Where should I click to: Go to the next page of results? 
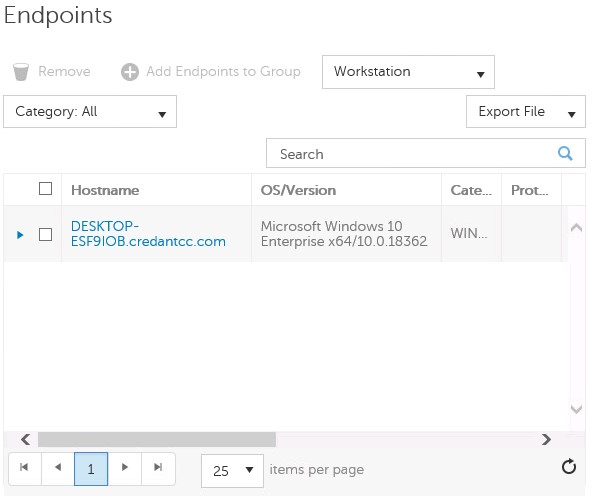click(124, 467)
